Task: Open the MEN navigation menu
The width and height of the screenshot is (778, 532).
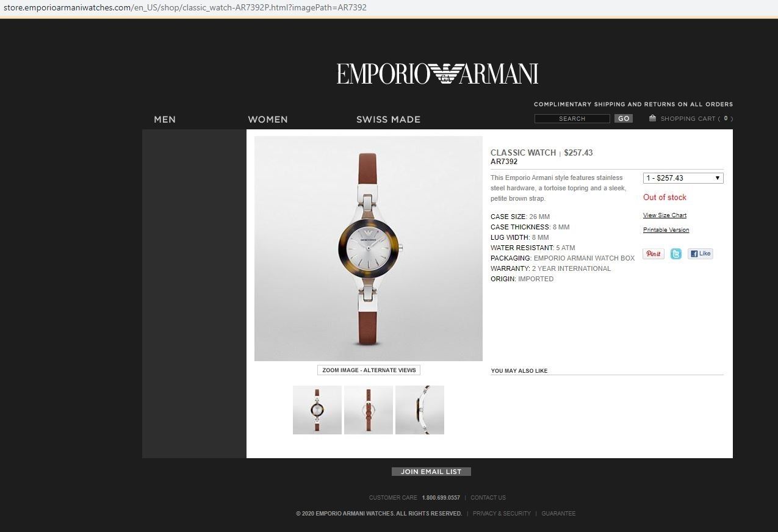Action: pyautogui.click(x=165, y=120)
